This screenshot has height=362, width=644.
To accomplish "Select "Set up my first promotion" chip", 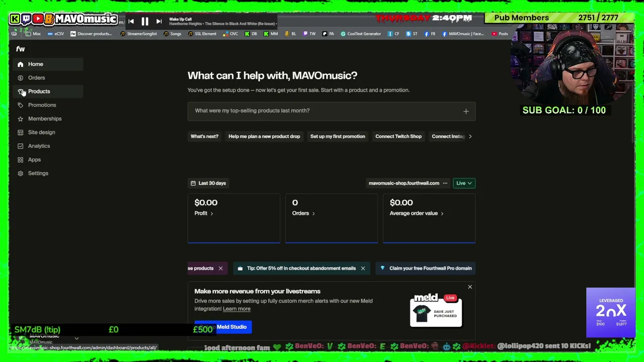I will coord(338,136).
